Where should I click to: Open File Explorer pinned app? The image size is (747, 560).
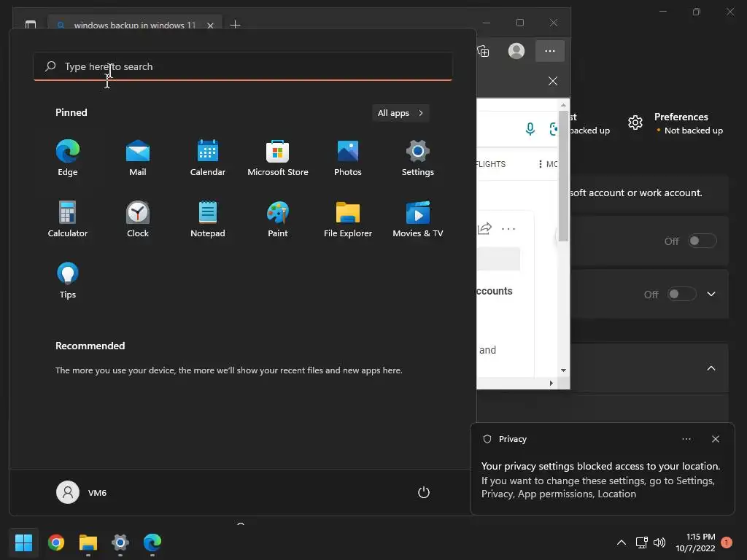[x=348, y=219]
